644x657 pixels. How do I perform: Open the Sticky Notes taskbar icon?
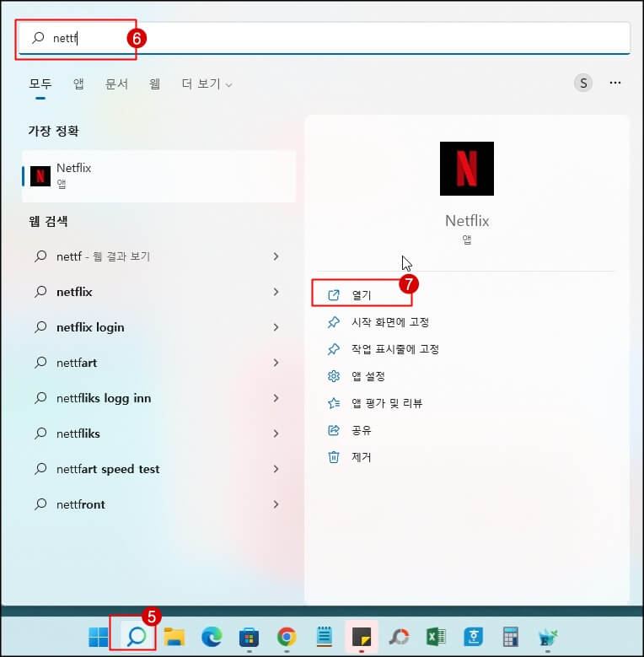[362, 637]
